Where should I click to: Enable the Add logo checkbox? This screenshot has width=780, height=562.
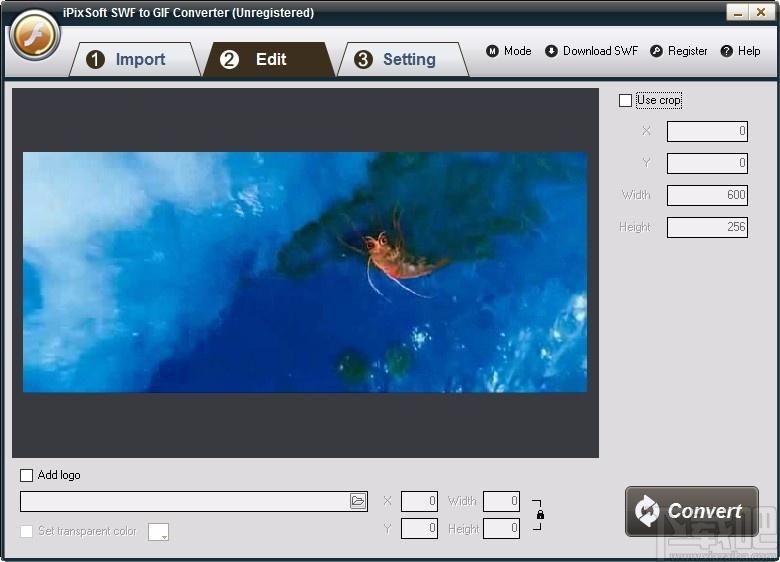point(26,475)
